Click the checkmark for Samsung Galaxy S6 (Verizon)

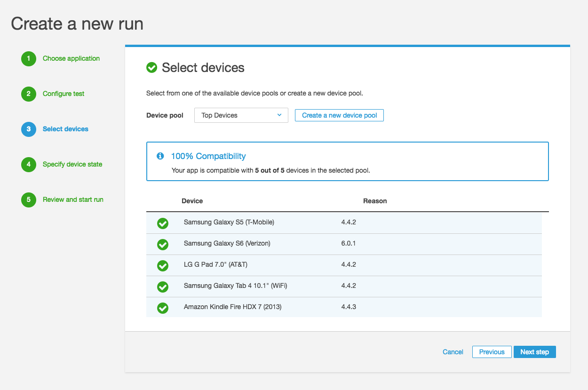pos(162,245)
